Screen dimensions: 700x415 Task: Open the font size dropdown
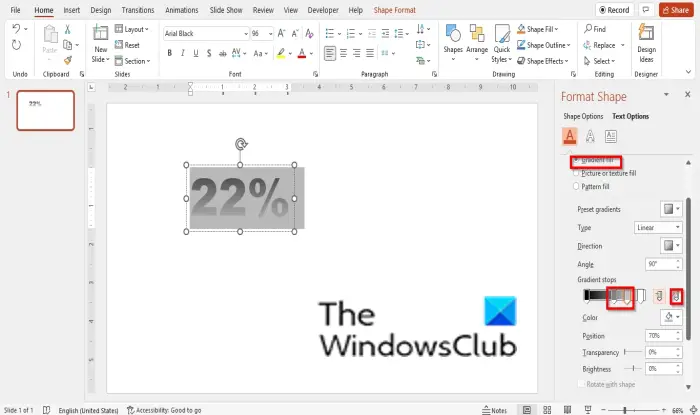coord(270,33)
